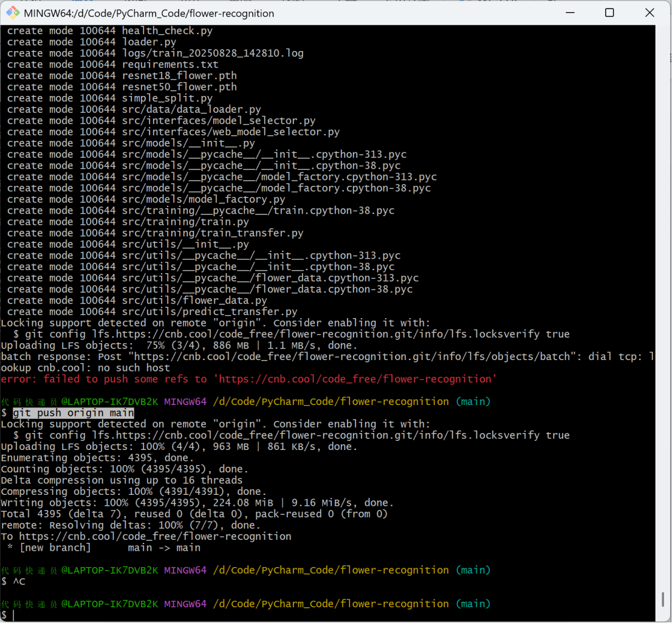
Task: Click 'logs/train_20250828_142810.log' in the output
Action: click(x=213, y=53)
